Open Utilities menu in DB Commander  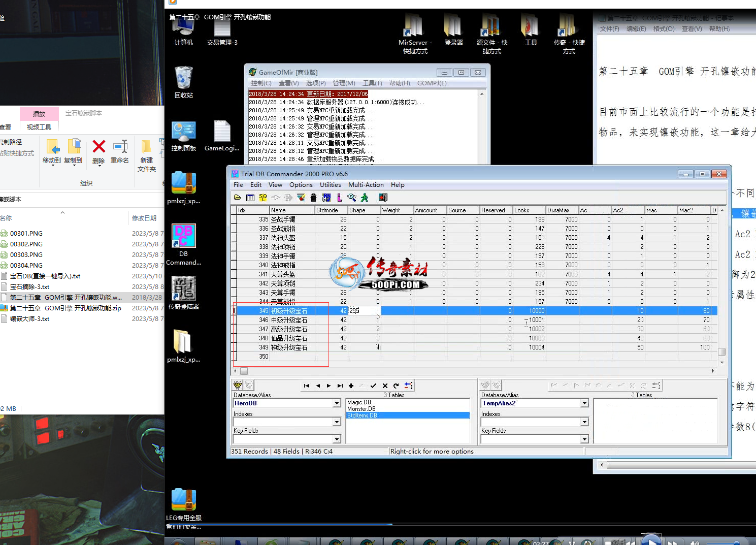tap(331, 185)
